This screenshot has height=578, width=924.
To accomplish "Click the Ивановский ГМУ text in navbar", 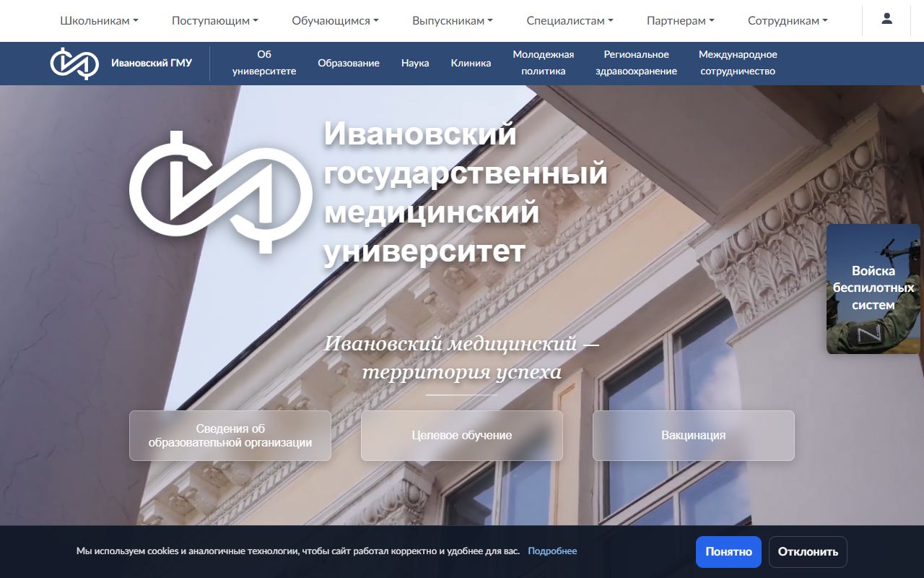I will [152, 63].
